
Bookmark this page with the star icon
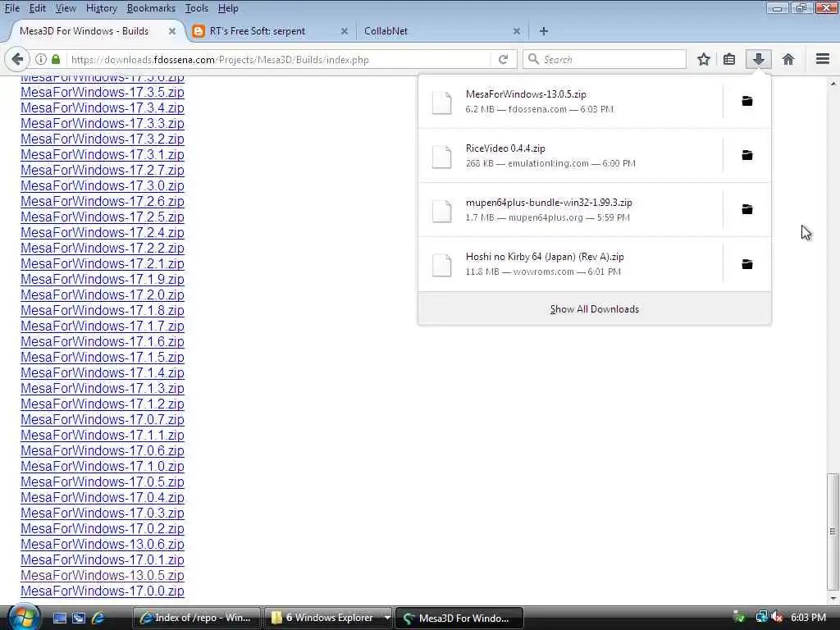pos(703,59)
